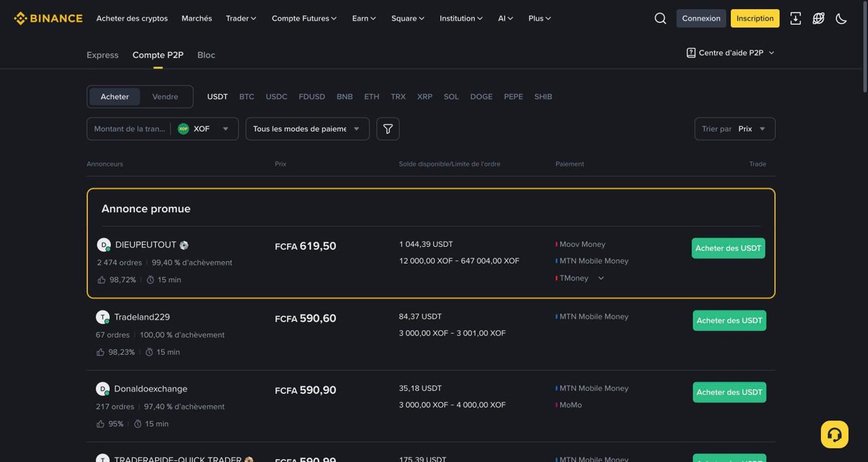The image size is (868, 462).
Task: Open the Trier par Prix dropdown
Action: pyautogui.click(x=735, y=129)
